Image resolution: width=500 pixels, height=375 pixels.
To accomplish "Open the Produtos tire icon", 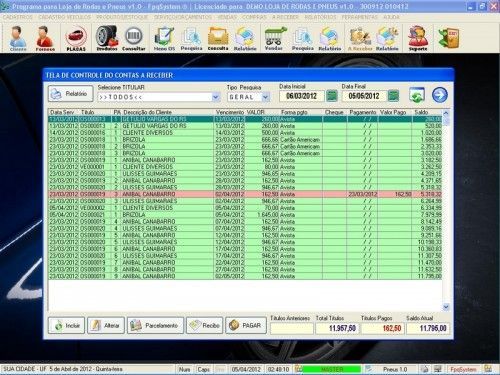I will tap(107, 38).
